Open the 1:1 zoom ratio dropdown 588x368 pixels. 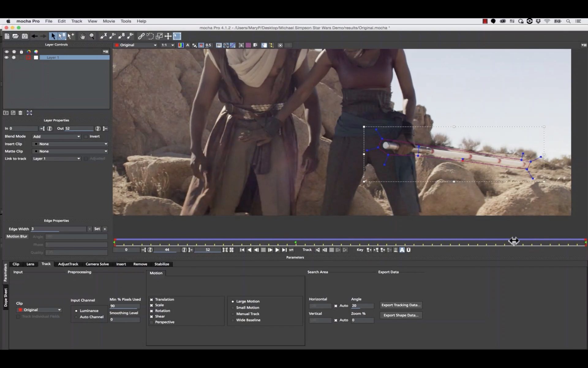168,45
